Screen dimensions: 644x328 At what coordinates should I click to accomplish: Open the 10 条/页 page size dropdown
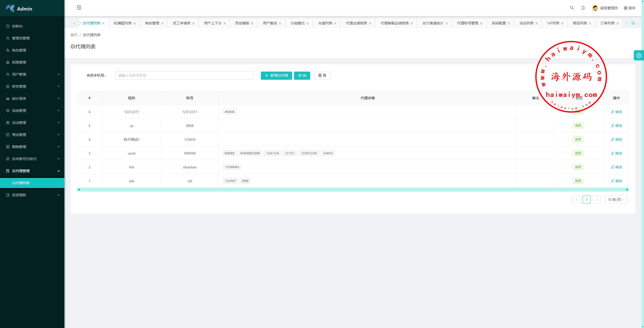pos(616,200)
